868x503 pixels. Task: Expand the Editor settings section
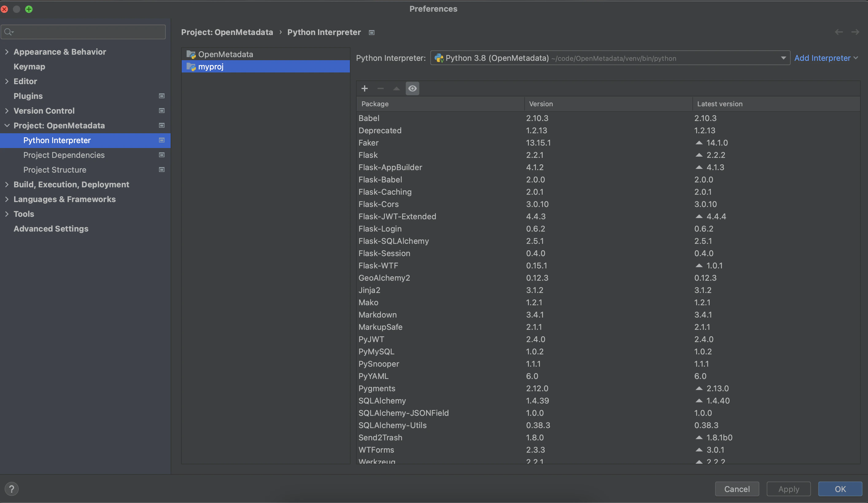click(x=6, y=81)
